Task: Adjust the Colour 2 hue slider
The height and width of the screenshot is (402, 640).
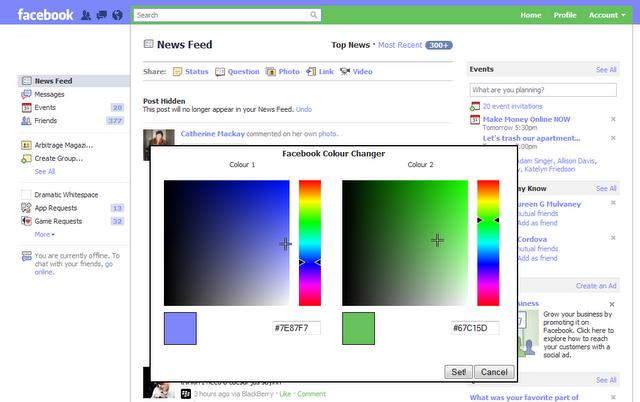Action: click(x=488, y=243)
